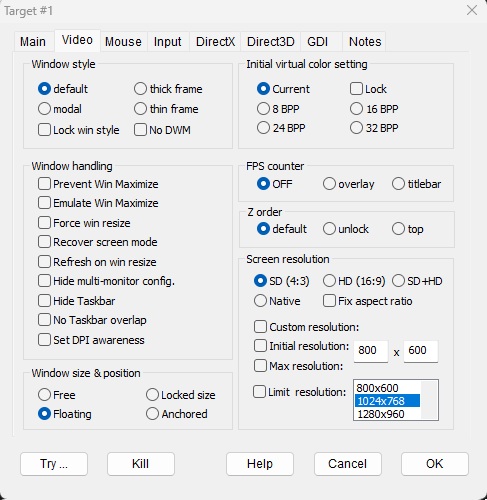Open the Mouse tab
The width and height of the screenshot is (487, 500).
123,42
